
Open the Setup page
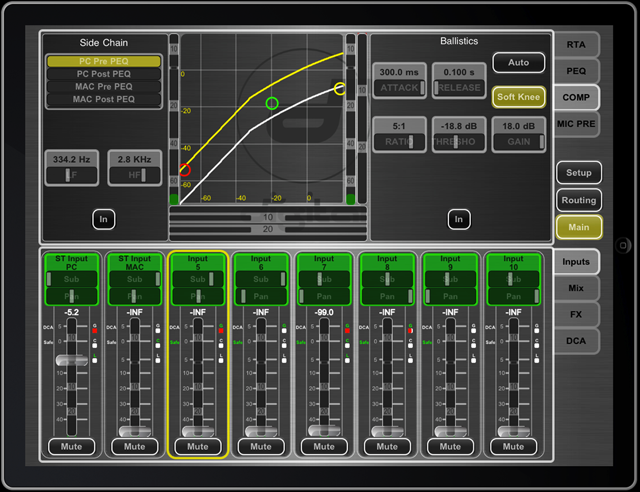(579, 173)
